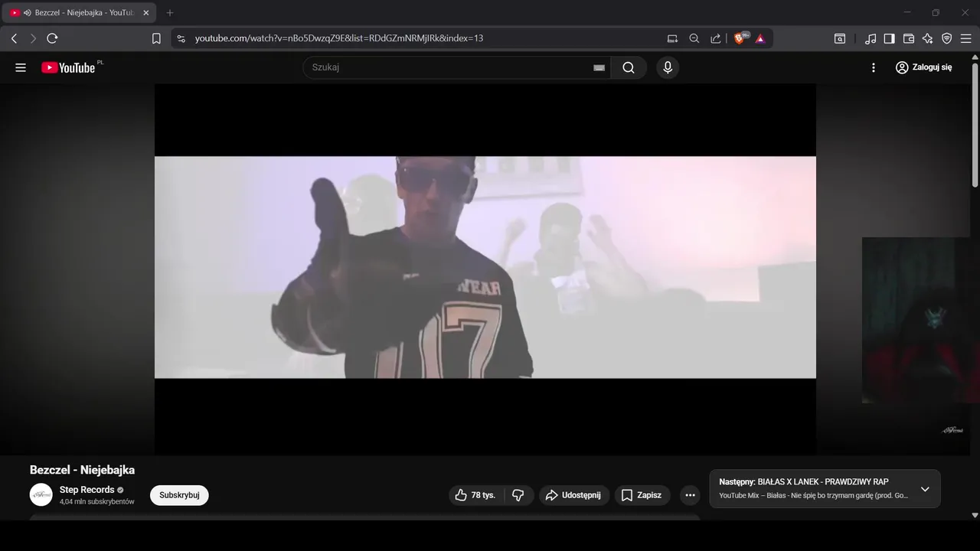Image resolution: width=980 pixels, height=551 pixels.
Task: Click the Subskrybuj subscribe button
Action: pos(179,495)
